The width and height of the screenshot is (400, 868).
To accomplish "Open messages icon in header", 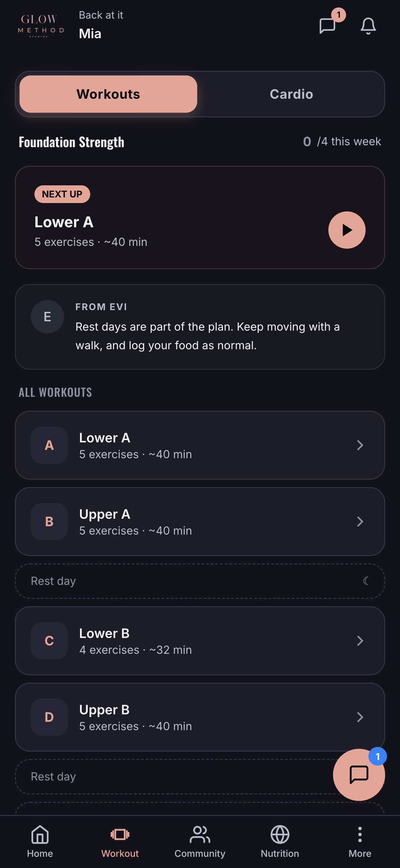I will tap(327, 25).
